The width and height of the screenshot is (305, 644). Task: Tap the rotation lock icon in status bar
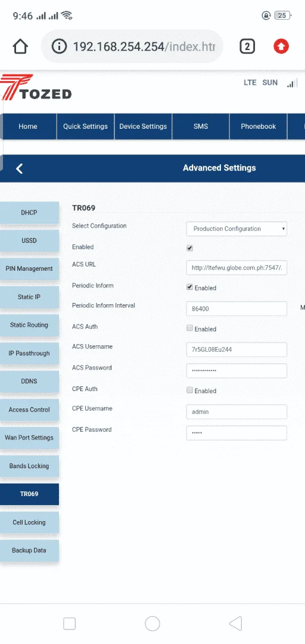coord(266,16)
